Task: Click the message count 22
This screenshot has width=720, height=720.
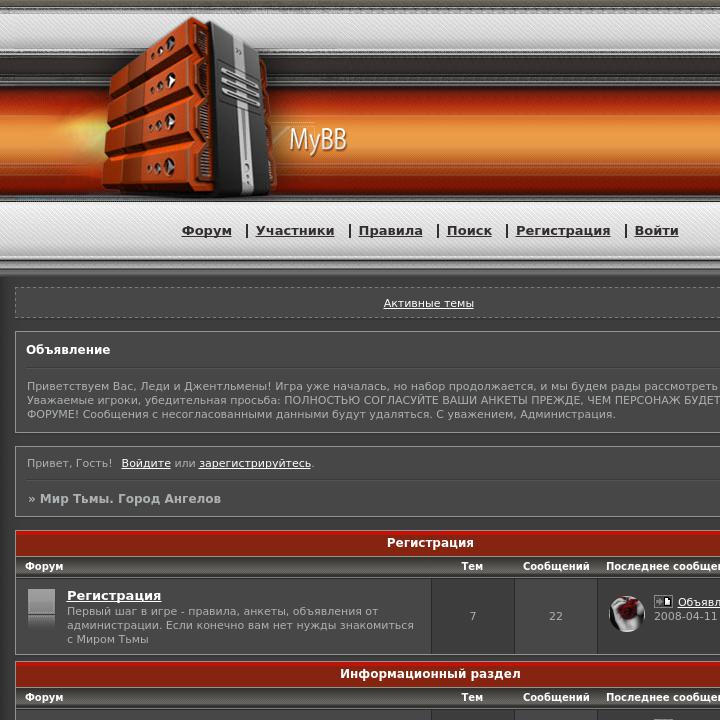Action: click(x=556, y=616)
